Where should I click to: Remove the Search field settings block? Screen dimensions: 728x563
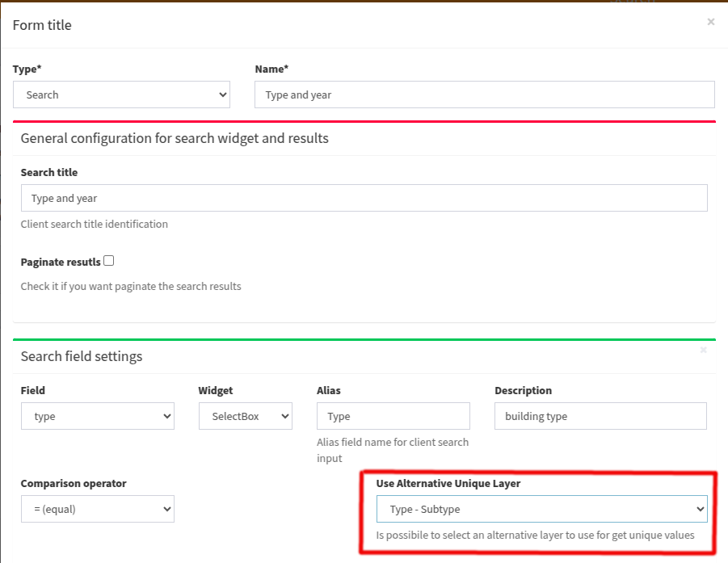pos(704,350)
